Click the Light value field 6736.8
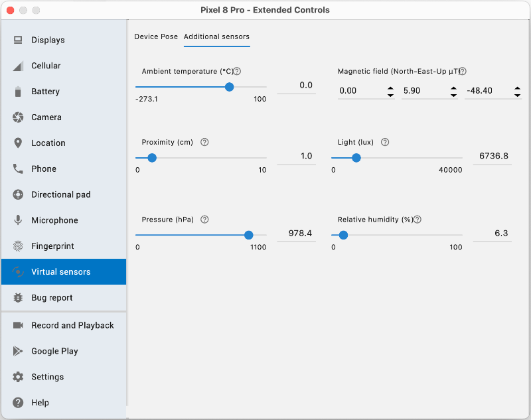Viewport: 531px width, 420px height. (492, 157)
